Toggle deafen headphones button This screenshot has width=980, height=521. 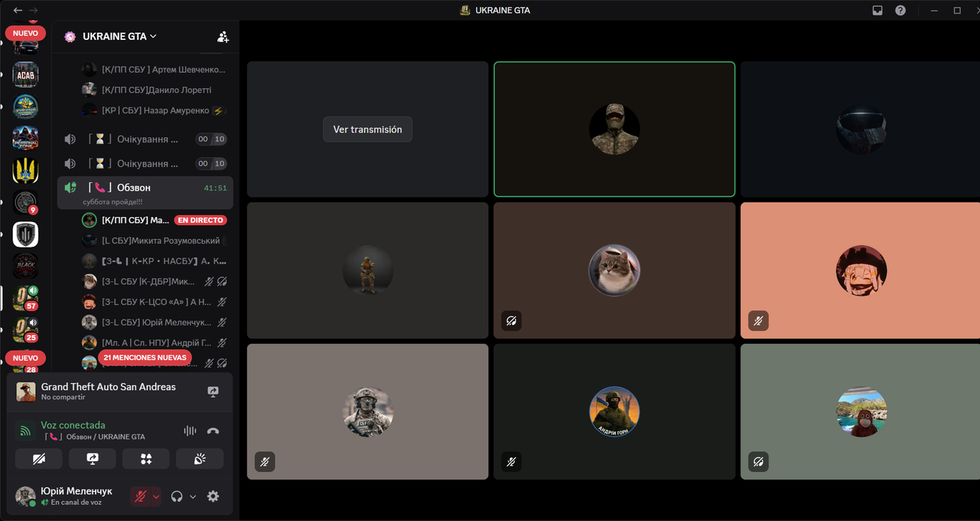tap(177, 496)
